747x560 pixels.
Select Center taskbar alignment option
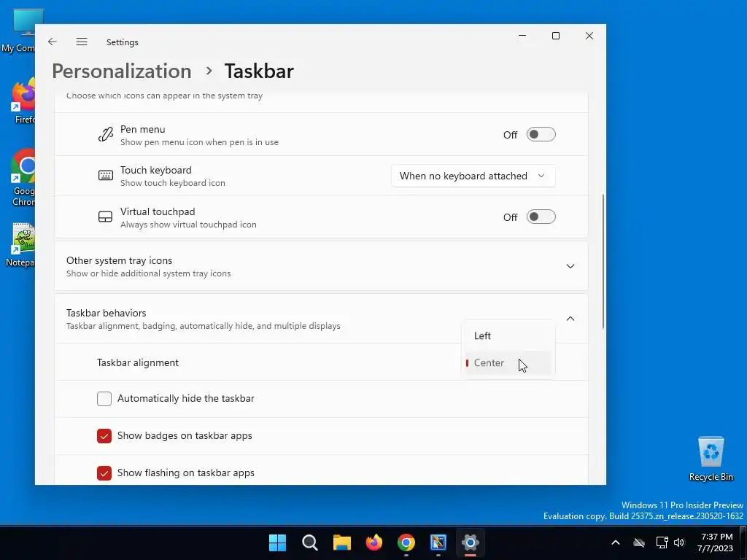tap(508, 363)
